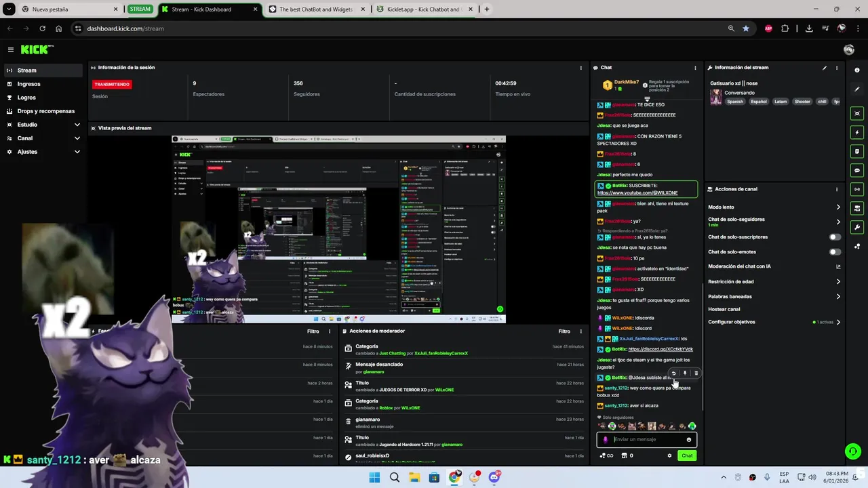Viewport: 868px width, 488px height.
Task: Open Windows Start menu
Action: coord(374,477)
